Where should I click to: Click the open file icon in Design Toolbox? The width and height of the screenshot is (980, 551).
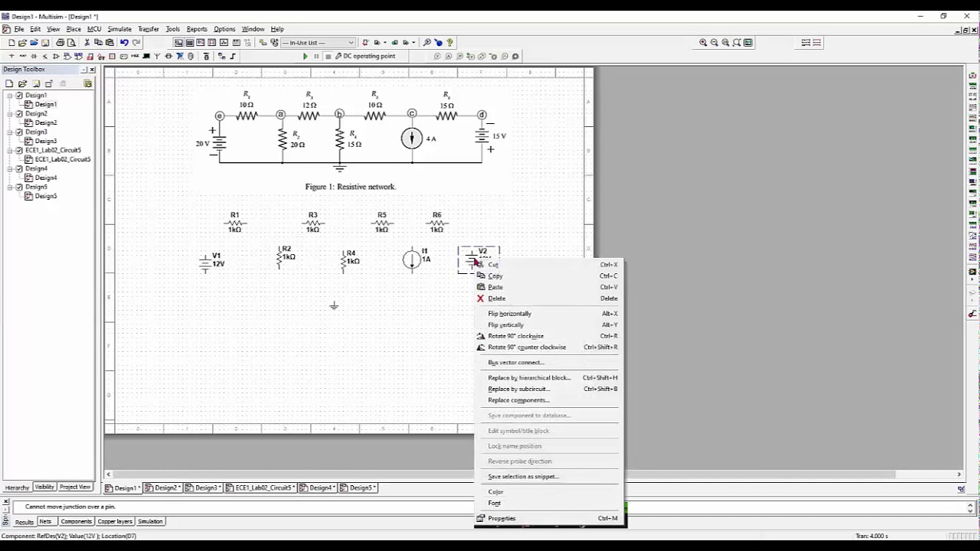(23, 83)
